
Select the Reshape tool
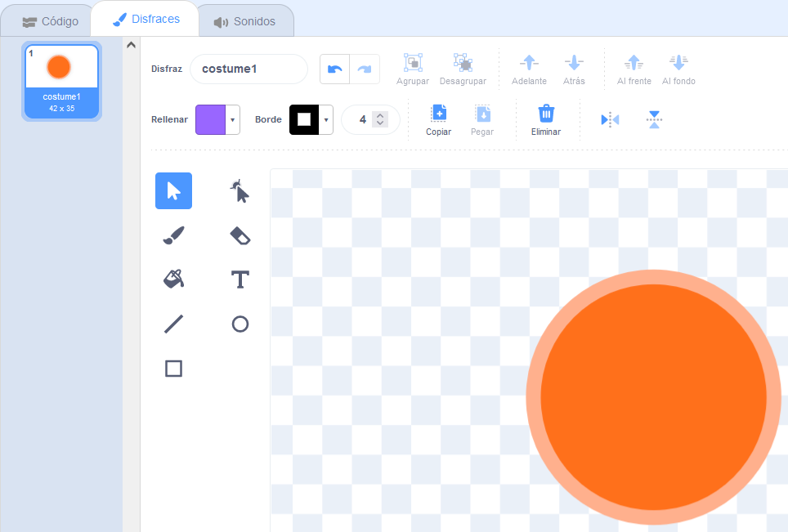click(x=240, y=191)
